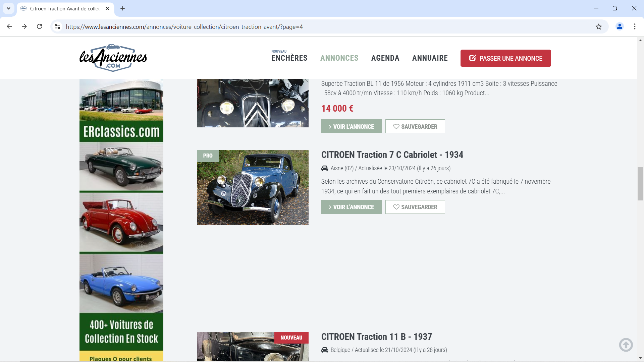Open the CITROEN Traction 11 B - 1937 title
The image size is (644, 362).
pyautogui.click(x=376, y=337)
